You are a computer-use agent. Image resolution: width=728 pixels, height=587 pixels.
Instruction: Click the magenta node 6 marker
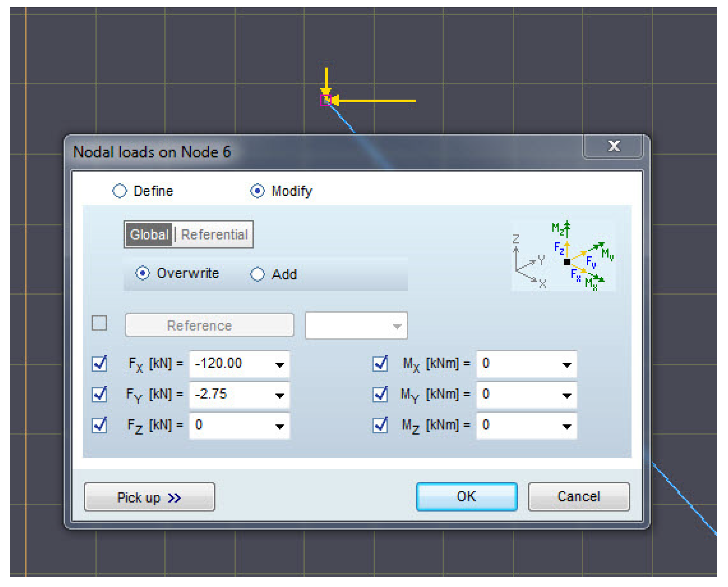pyautogui.click(x=326, y=100)
